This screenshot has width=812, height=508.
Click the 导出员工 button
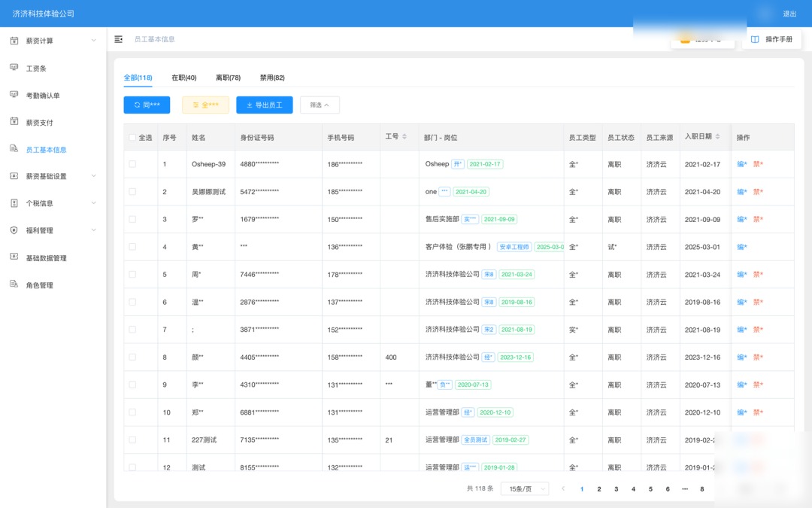[x=264, y=105]
